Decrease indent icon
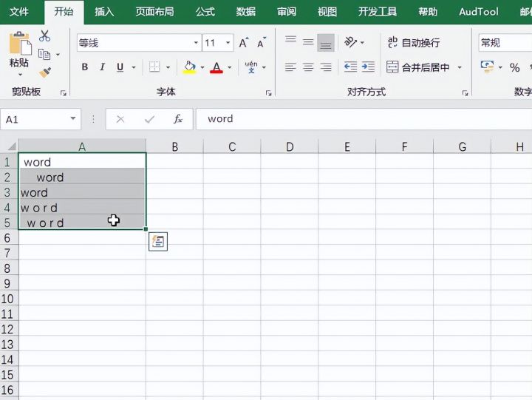Screen dimensions: 532x400 pos(350,67)
